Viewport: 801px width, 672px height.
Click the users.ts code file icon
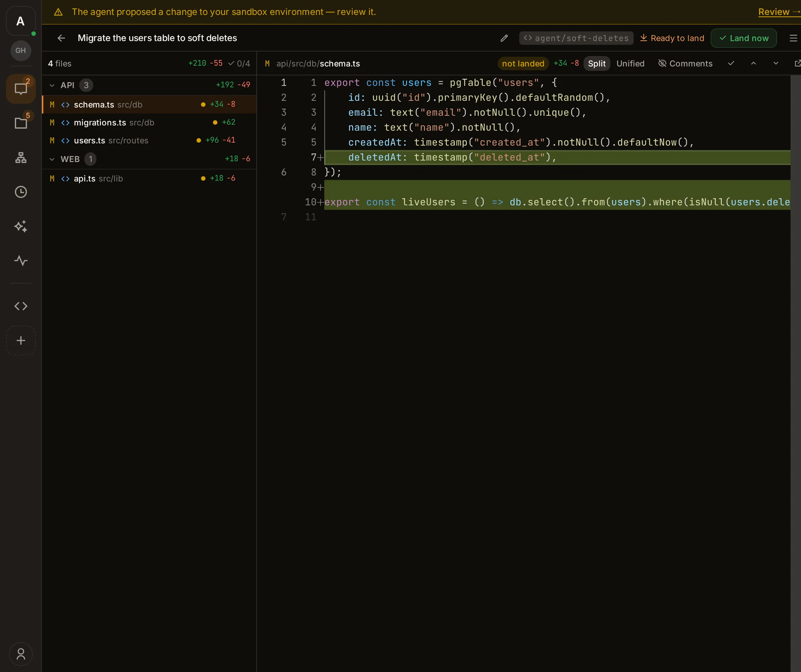pyautogui.click(x=65, y=141)
